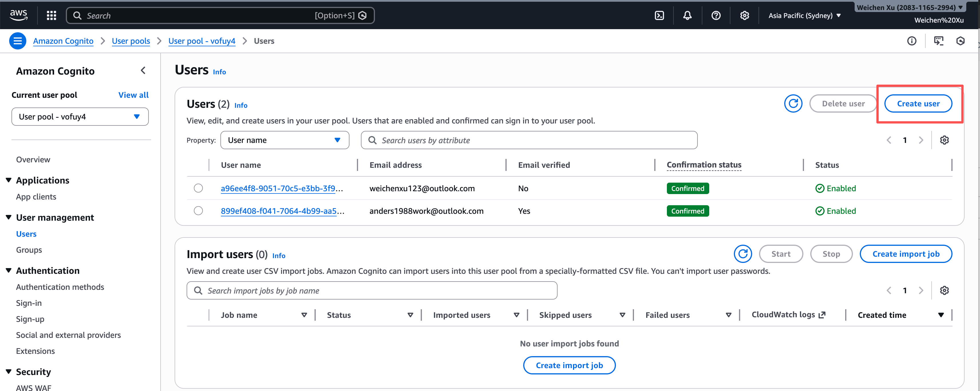Image resolution: width=980 pixels, height=391 pixels.
Task: Open App clients in the sidebar
Action: pyautogui.click(x=36, y=197)
